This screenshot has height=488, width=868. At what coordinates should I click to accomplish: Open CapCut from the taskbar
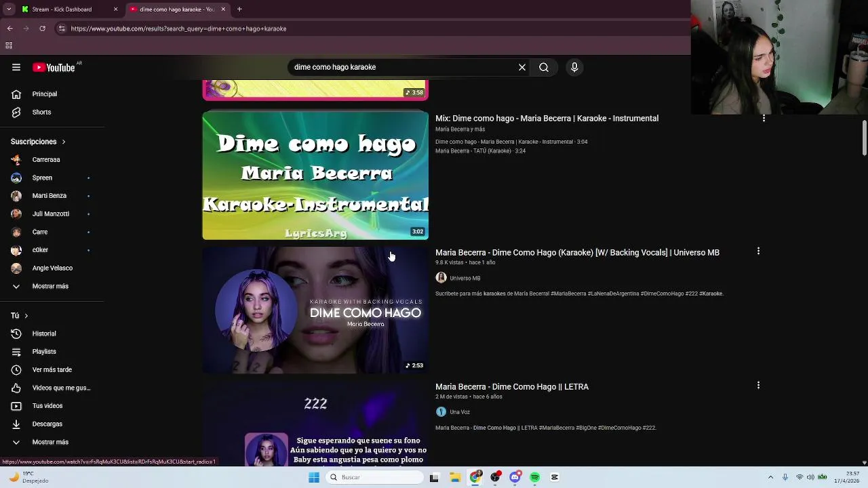[x=555, y=477]
